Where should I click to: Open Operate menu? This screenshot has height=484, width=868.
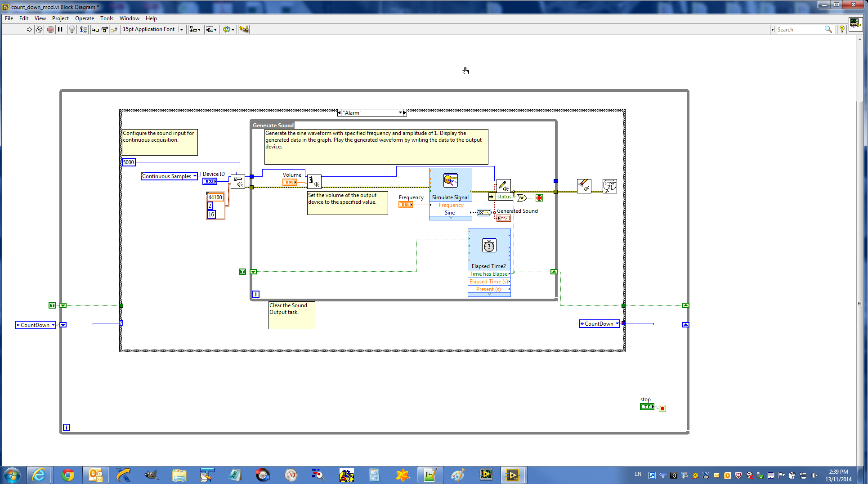85,18
